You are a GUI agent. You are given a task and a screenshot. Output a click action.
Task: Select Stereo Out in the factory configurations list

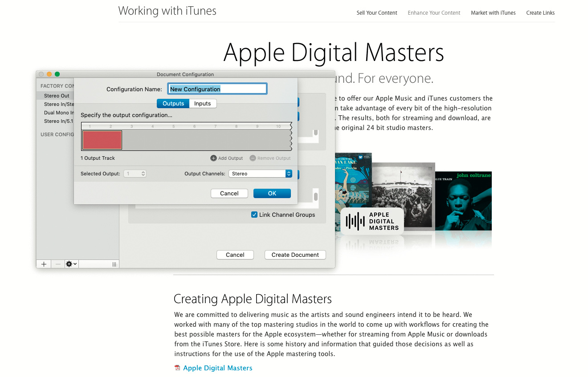(x=57, y=96)
